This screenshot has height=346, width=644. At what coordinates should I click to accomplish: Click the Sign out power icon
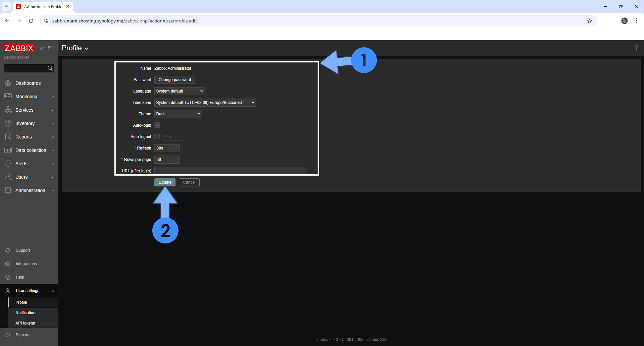click(8, 335)
